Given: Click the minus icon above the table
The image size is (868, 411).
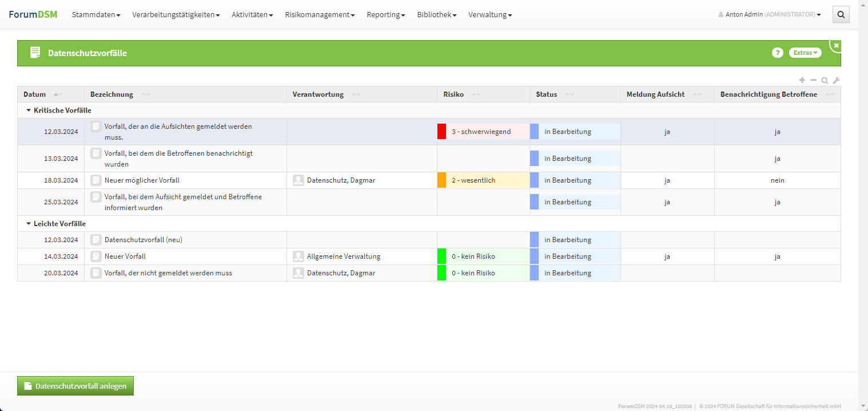Looking at the screenshot, I should 814,81.
